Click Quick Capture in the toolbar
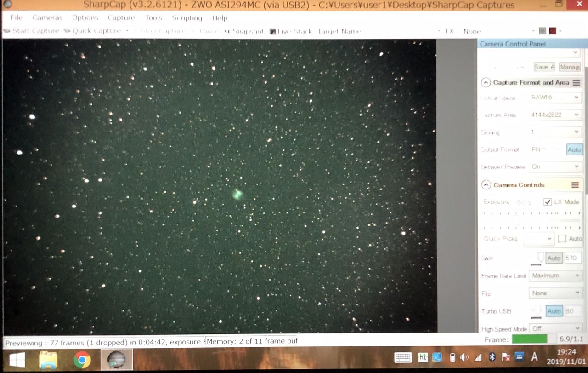 tap(92, 31)
